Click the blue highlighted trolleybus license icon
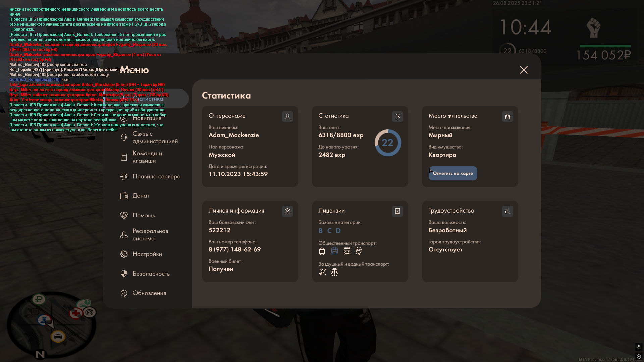Screen dimensions: 644x362 (334, 251)
